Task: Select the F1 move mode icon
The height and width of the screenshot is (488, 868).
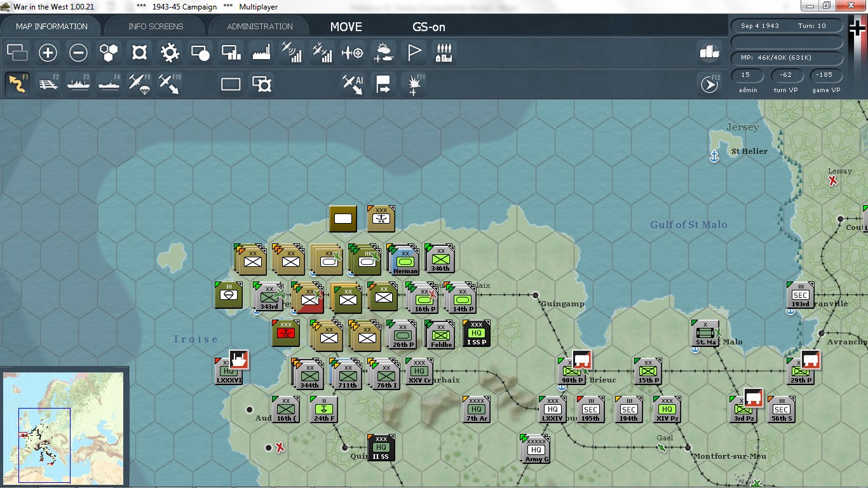Action: point(18,85)
